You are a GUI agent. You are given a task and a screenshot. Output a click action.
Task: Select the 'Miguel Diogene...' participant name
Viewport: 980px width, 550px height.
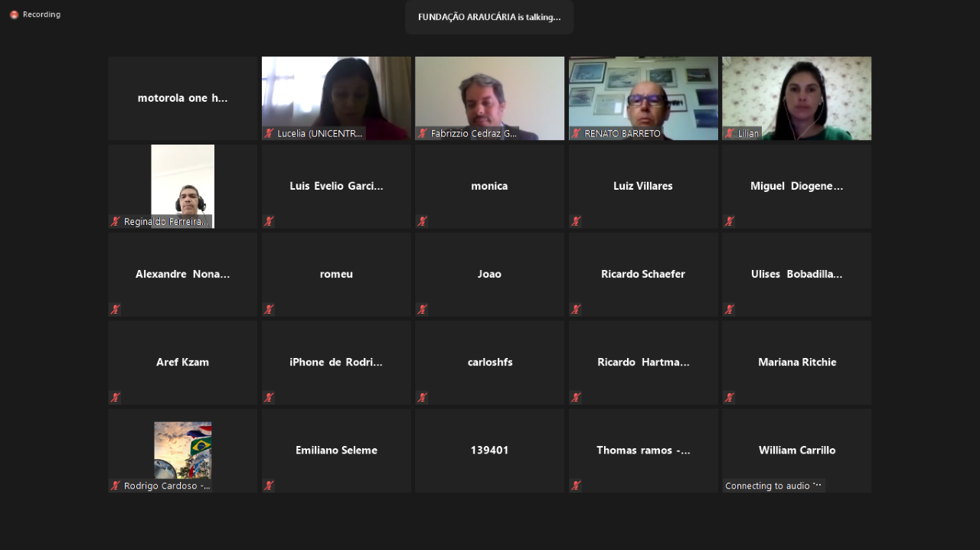click(796, 186)
